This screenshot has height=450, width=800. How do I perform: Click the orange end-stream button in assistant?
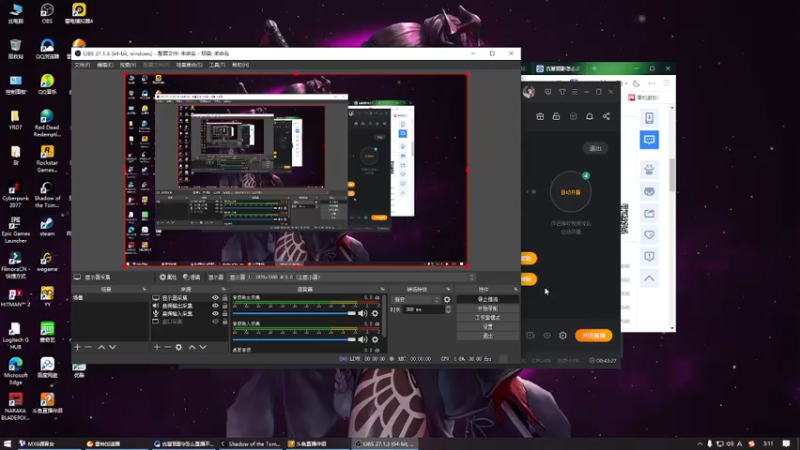[x=593, y=336]
